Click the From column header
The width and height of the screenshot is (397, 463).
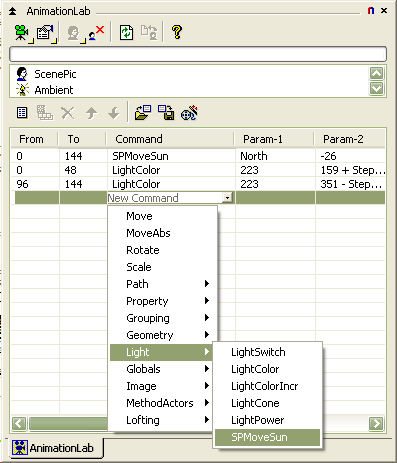click(x=35, y=139)
